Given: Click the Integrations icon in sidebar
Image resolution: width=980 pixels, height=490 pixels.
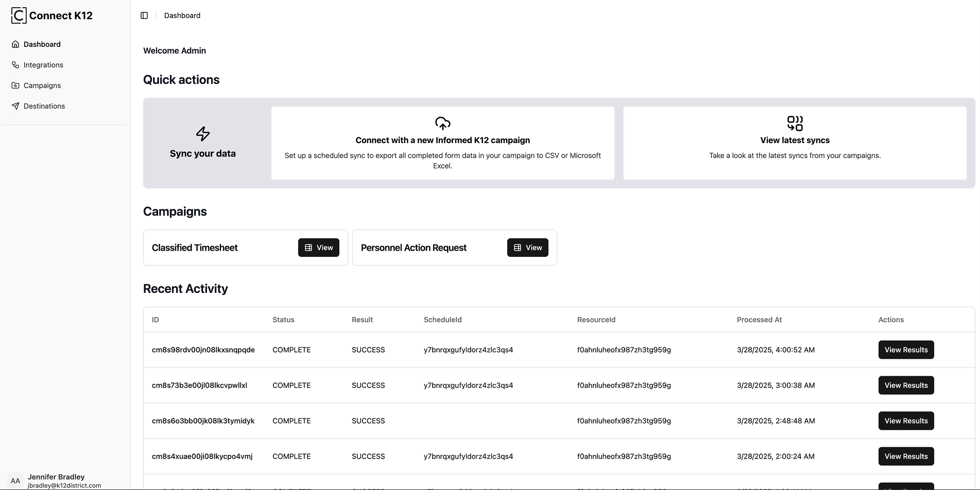Looking at the screenshot, I should pyautogui.click(x=15, y=65).
